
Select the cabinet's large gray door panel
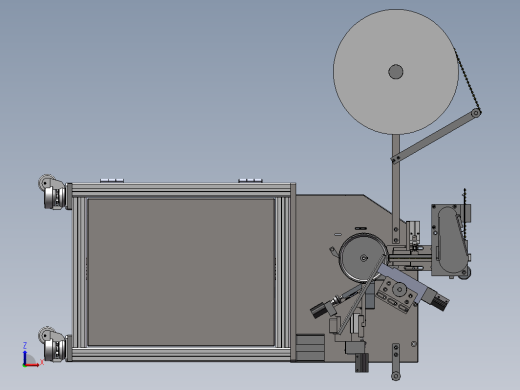[x=181, y=272]
